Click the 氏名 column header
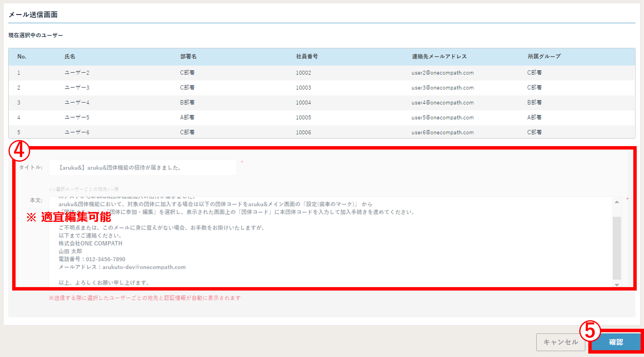 70,56
